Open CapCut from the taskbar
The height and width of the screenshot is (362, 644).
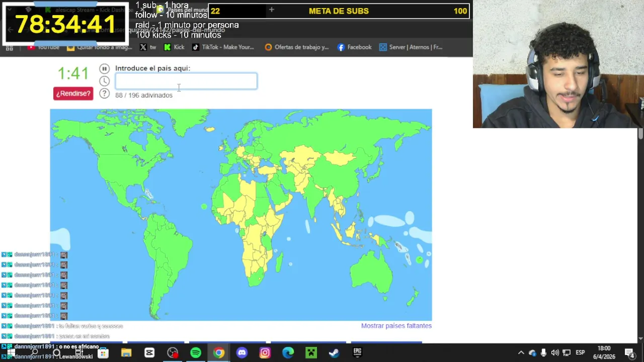tap(149, 353)
